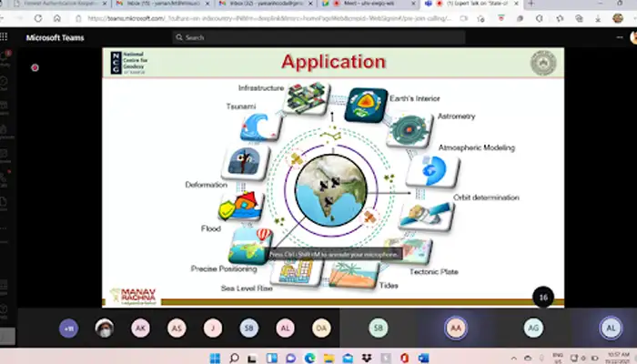The width and height of the screenshot is (637, 364).
Task: Open the Activity feed in Teams sidebar
Action: (x=5, y=66)
